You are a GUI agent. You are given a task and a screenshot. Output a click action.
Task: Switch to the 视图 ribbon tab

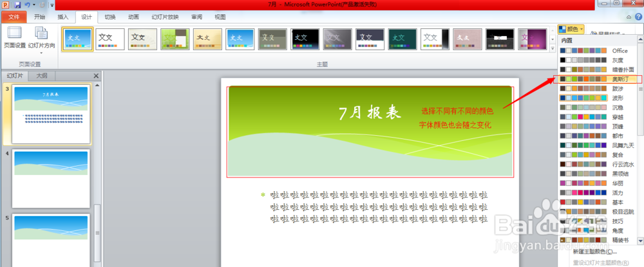[x=220, y=17]
